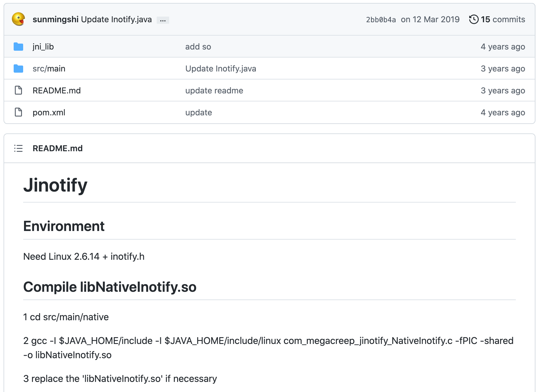The width and height of the screenshot is (536, 392).
Task: Click the 'update readme' commit message
Action: pos(214,90)
